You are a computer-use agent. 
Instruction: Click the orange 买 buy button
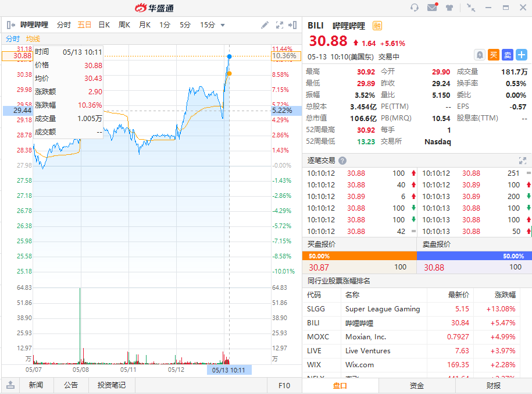click(494, 55)
